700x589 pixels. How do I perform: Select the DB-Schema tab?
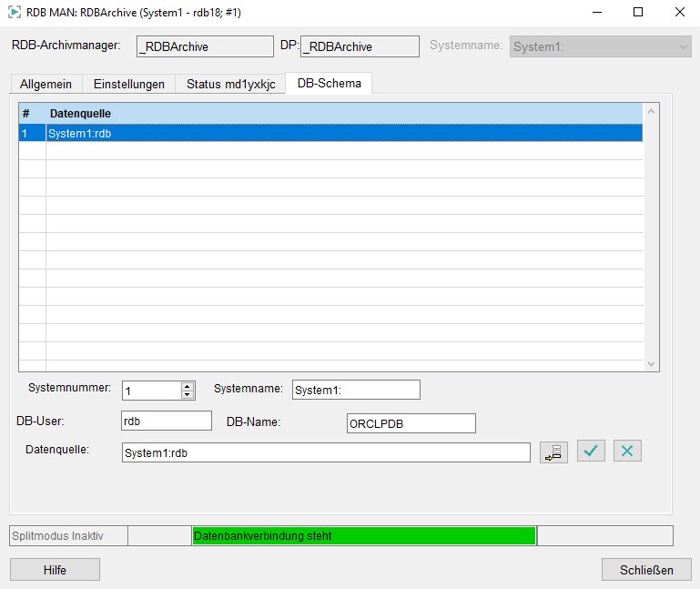(329, 83)
